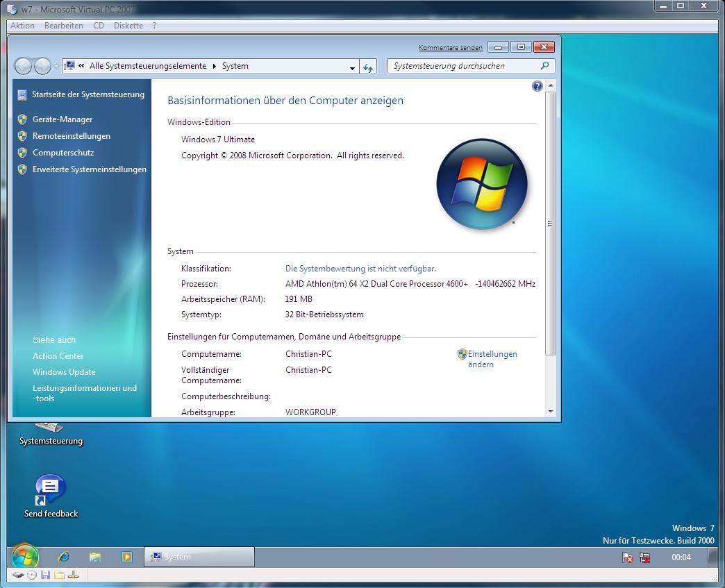725x588 pixels.
Task: Open the ? help menu of Virtual PC
Action: (x=154, y=26)
